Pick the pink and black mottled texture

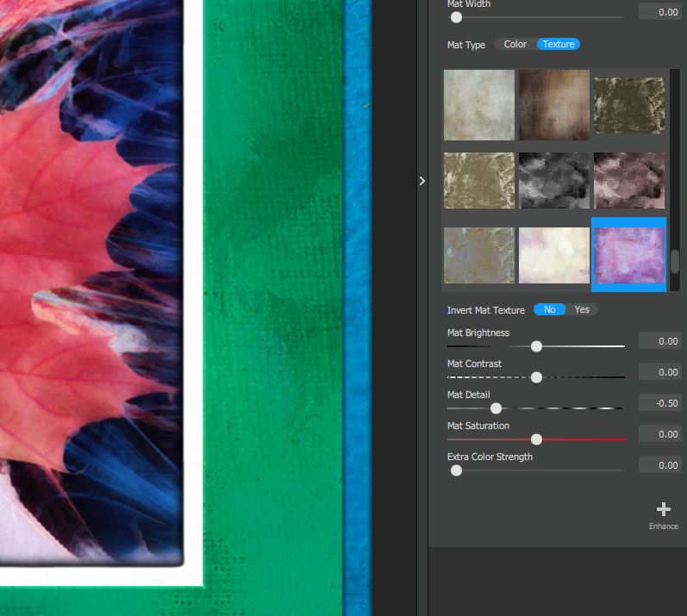pos(628,180)
